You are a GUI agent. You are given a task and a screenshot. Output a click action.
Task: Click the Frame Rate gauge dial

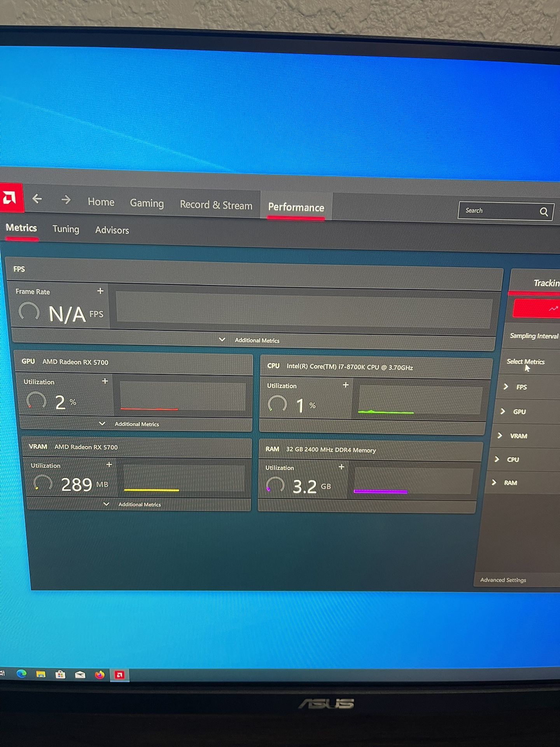(x=29, y=312)
